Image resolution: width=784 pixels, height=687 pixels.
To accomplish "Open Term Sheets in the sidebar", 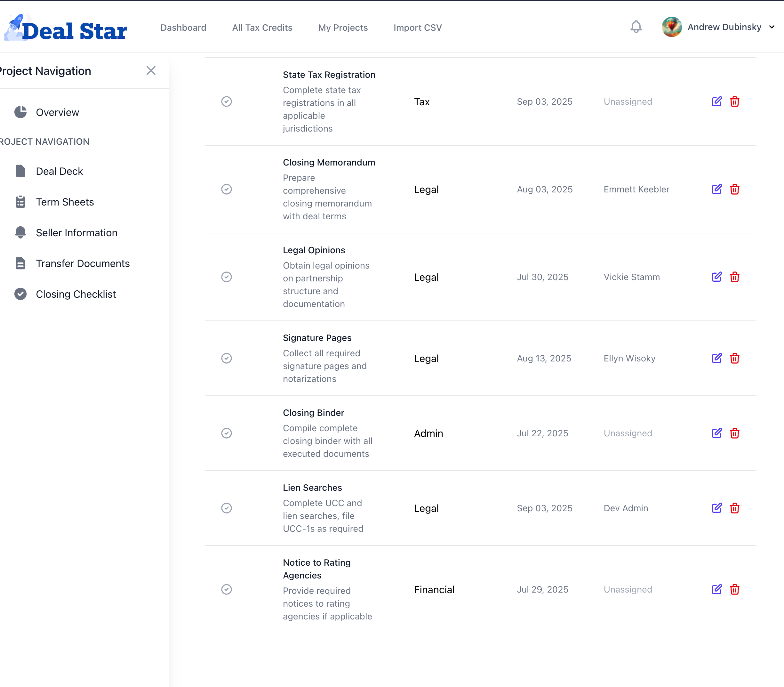I will 65,202.
